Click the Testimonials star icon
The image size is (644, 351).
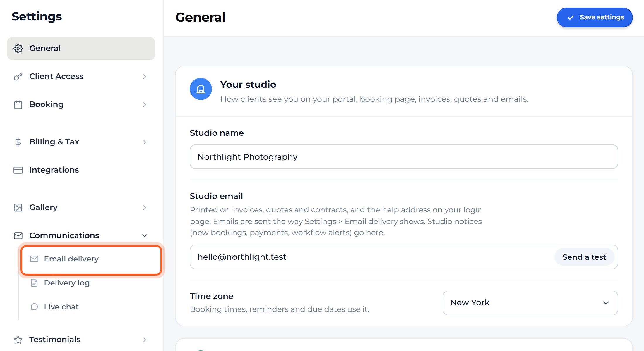point(18,340)
